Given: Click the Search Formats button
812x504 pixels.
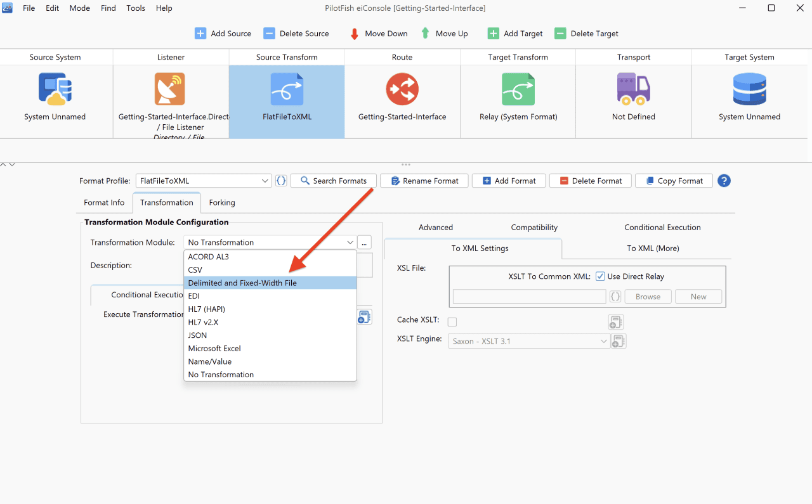Looking at the screenshot, I should click(334, 181).
